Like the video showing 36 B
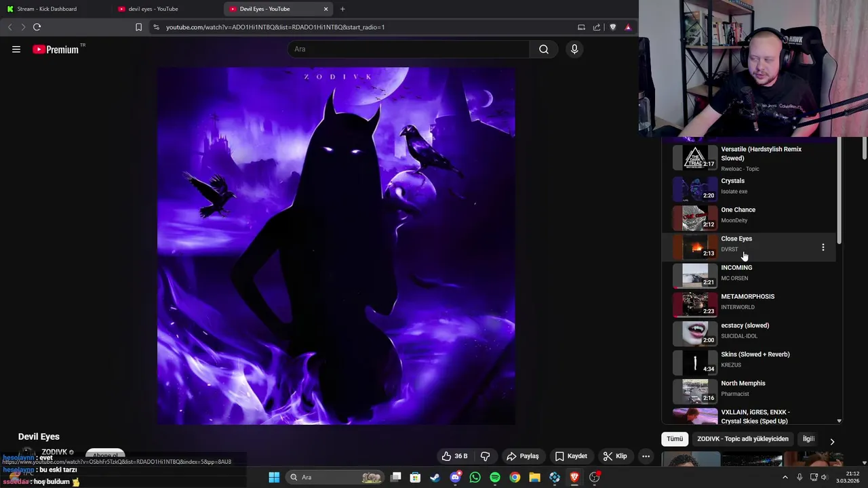868x488 pixels. click(x=454, y=456)
